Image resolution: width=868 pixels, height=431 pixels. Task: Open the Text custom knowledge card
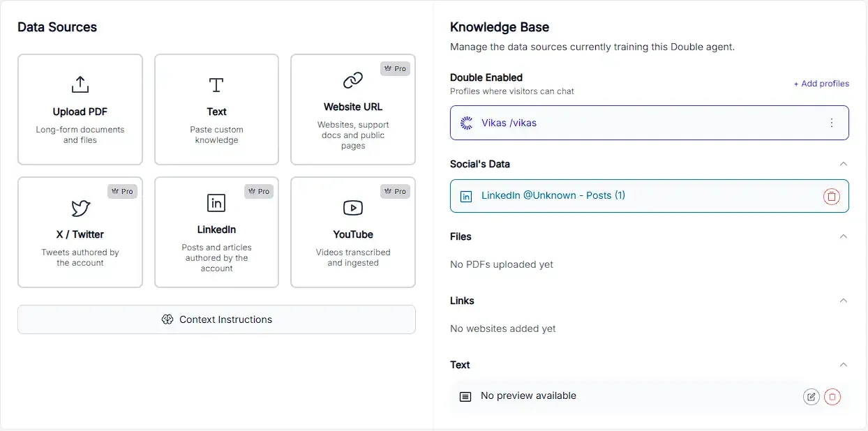tap(216, 109)
